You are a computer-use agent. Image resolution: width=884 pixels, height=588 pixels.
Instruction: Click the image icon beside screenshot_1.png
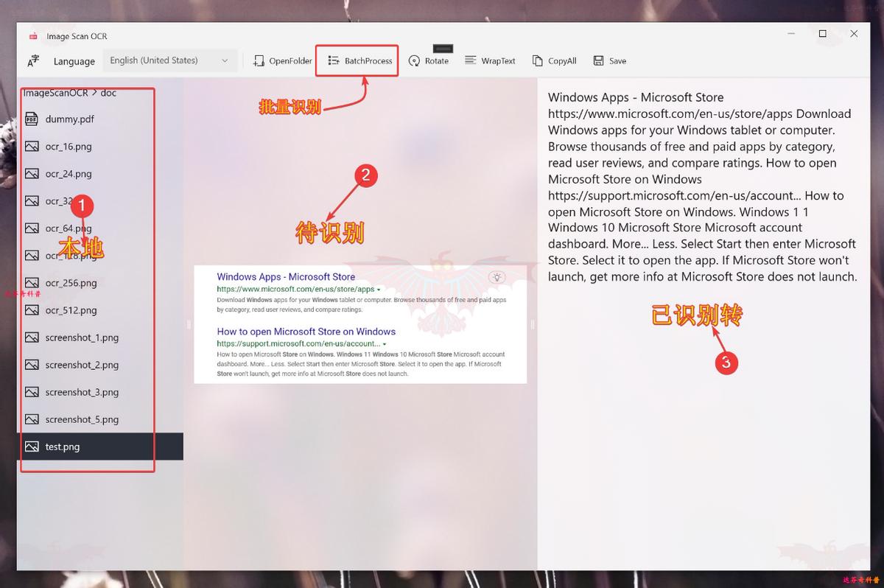(x=31, y=337)
